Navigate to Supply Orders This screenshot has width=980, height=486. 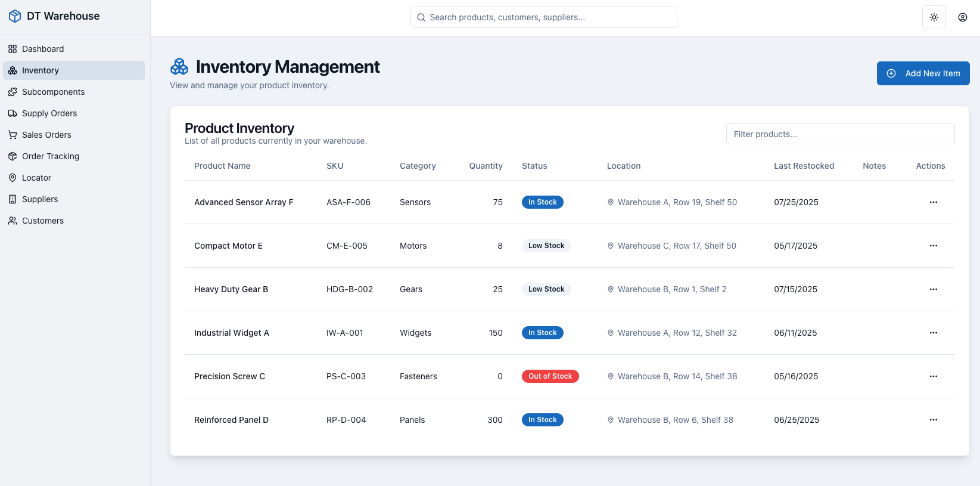click(74, 113)
